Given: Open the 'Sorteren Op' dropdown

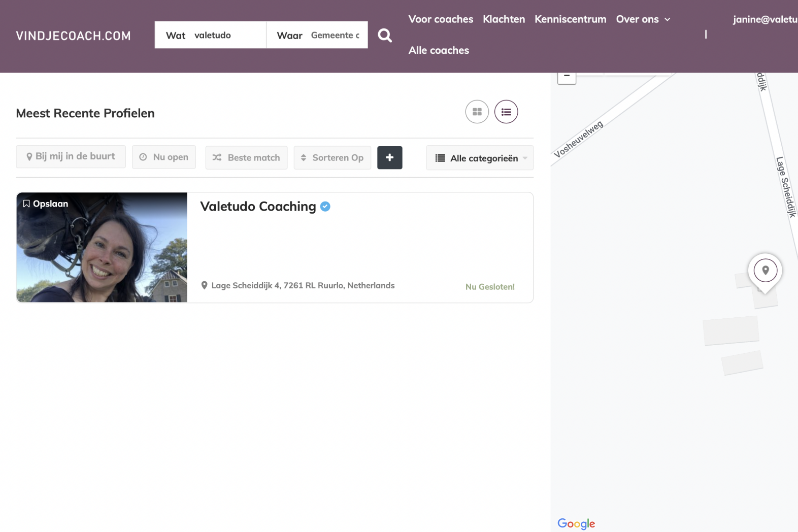Looking at the screenshot, I should [332, 157].
